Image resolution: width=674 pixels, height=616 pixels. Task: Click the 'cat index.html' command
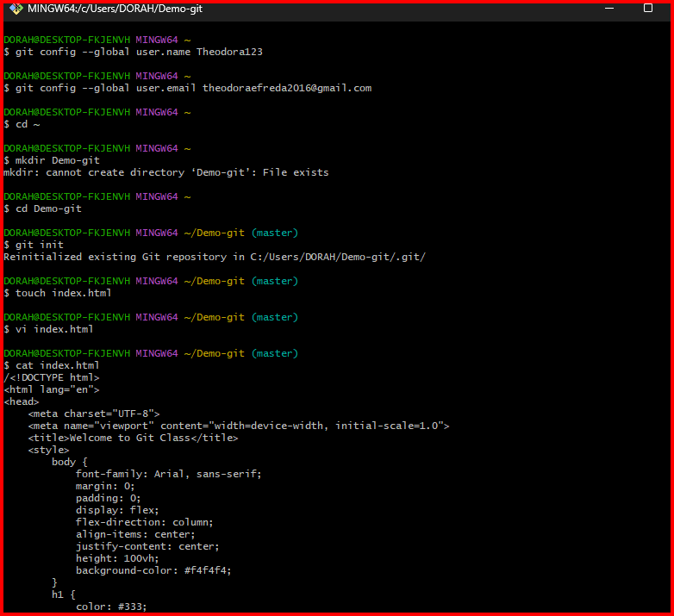[x=57, y=365]
